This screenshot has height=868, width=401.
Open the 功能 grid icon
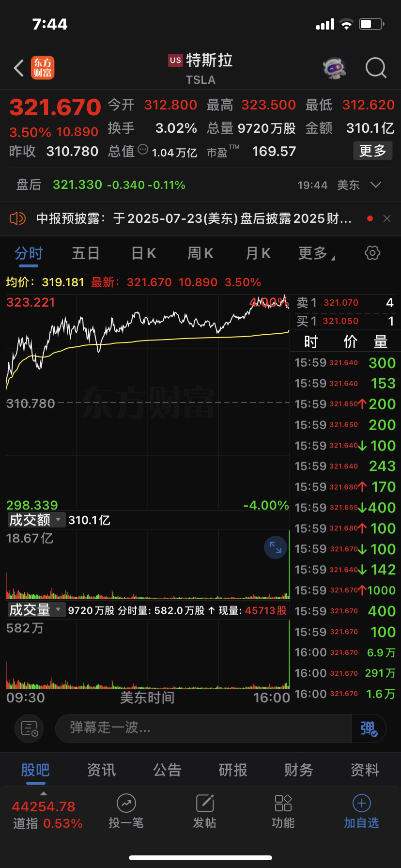(283, 804)
